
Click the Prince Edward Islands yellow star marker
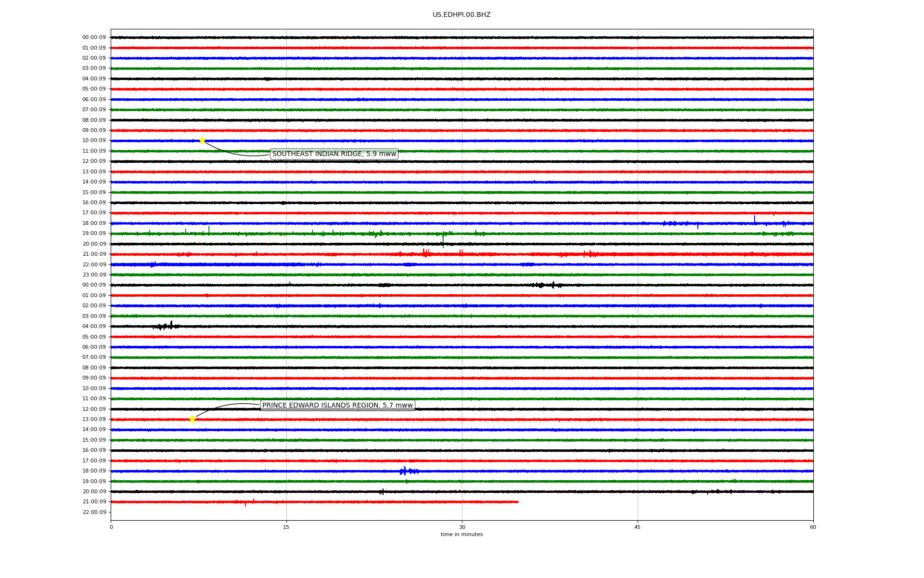point(192,419)
